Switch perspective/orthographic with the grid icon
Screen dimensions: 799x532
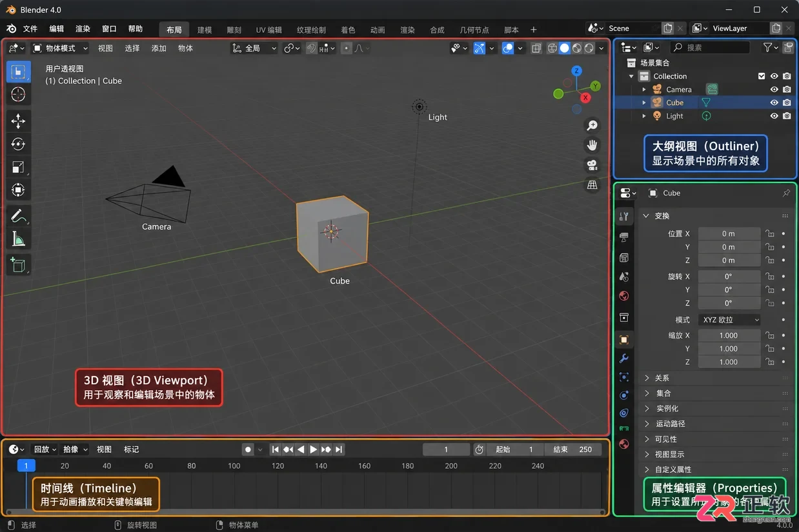pyautogui.click(x=592, y=185)
